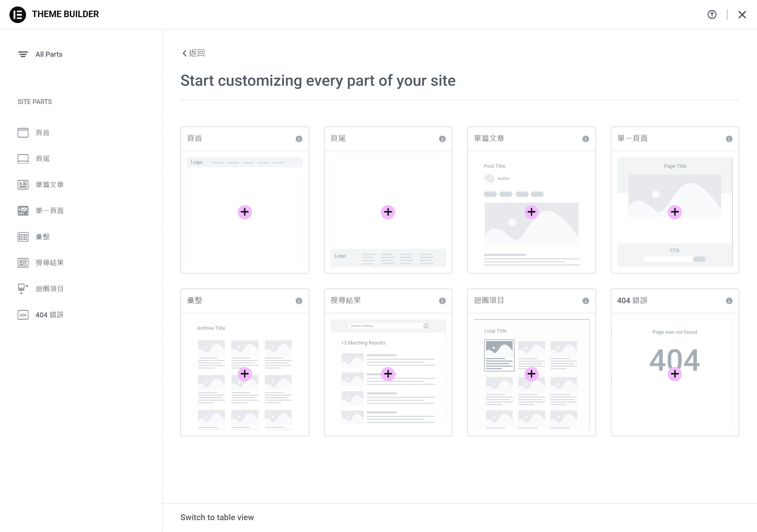Close the Theme Builder window
This screenshot has width=757, height=532.
[x=742, y=14]
